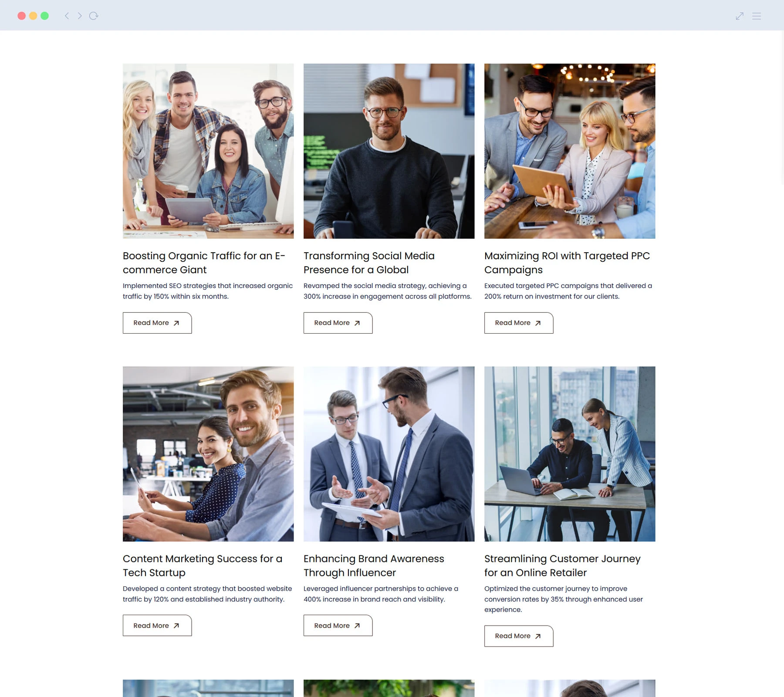Viewport: 784px width, 697px height.
Task: Read More on Content Marketing Success
Action: [157, 626]
